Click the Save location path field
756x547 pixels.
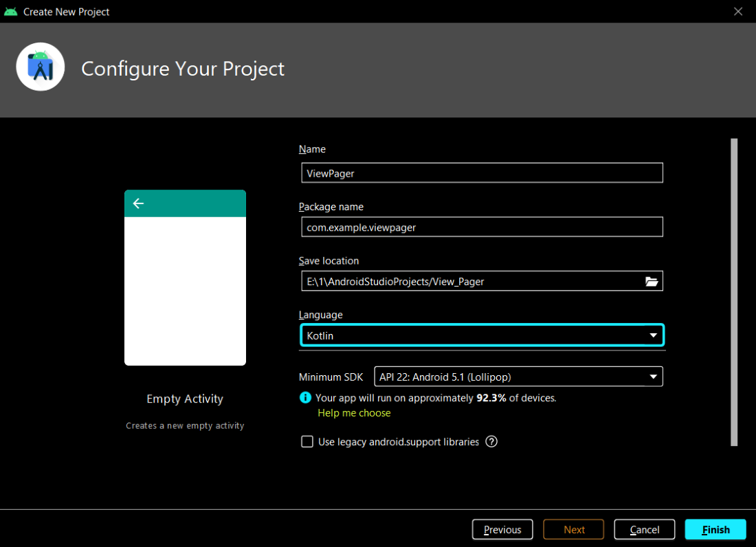pyautogui.click(x=473, y=282)
